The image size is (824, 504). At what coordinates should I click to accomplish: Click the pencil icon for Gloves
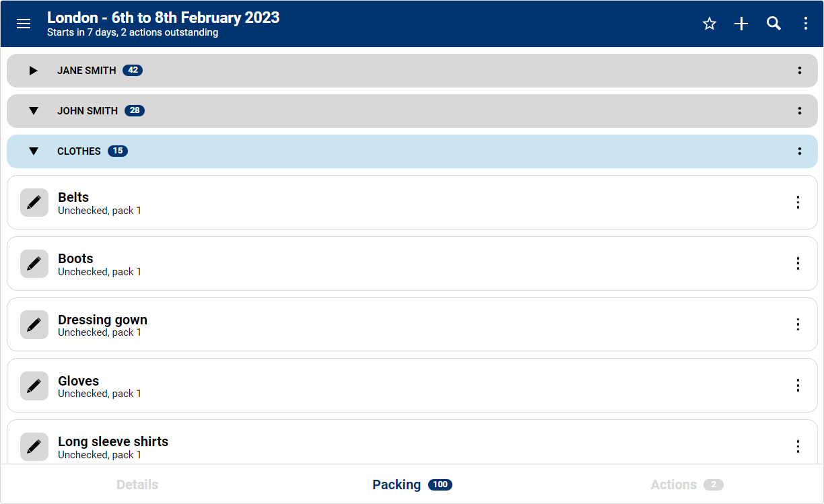tap(34, 386)
